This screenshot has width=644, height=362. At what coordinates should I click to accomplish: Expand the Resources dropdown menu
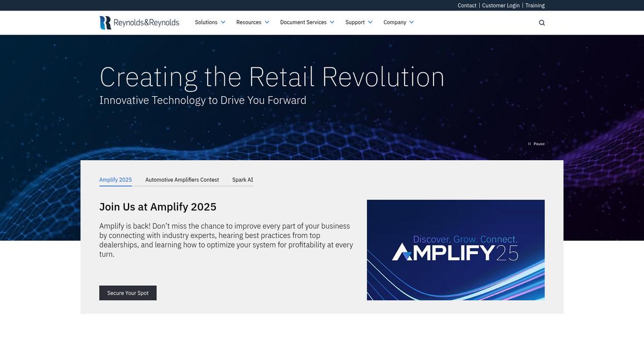tap(253, 22)
